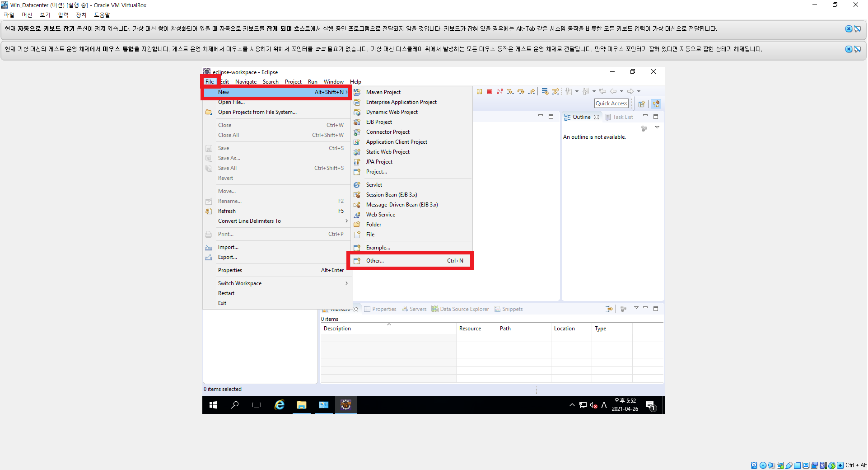Image resolution: width=868 pixels, height=470 pixels.
Task: Choose Dynamic Web Project
Action: pos(412,112)
